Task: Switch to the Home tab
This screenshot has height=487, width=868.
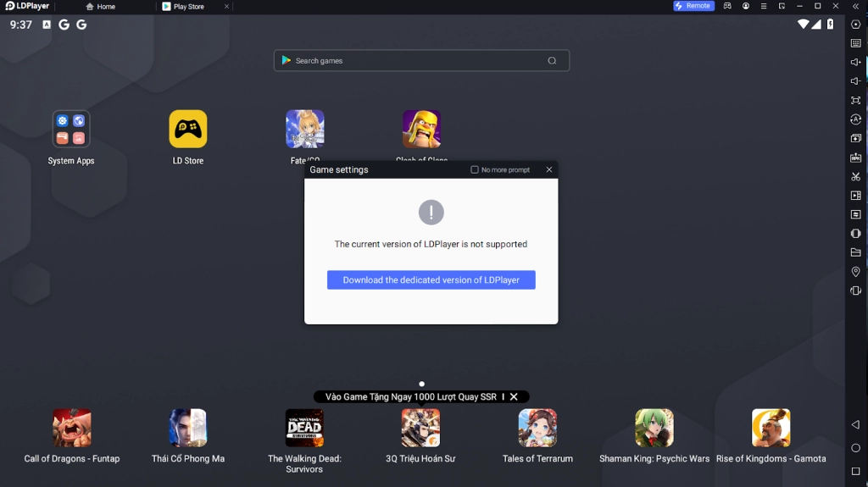Action: pyautogui.click(x=101, y=7)
